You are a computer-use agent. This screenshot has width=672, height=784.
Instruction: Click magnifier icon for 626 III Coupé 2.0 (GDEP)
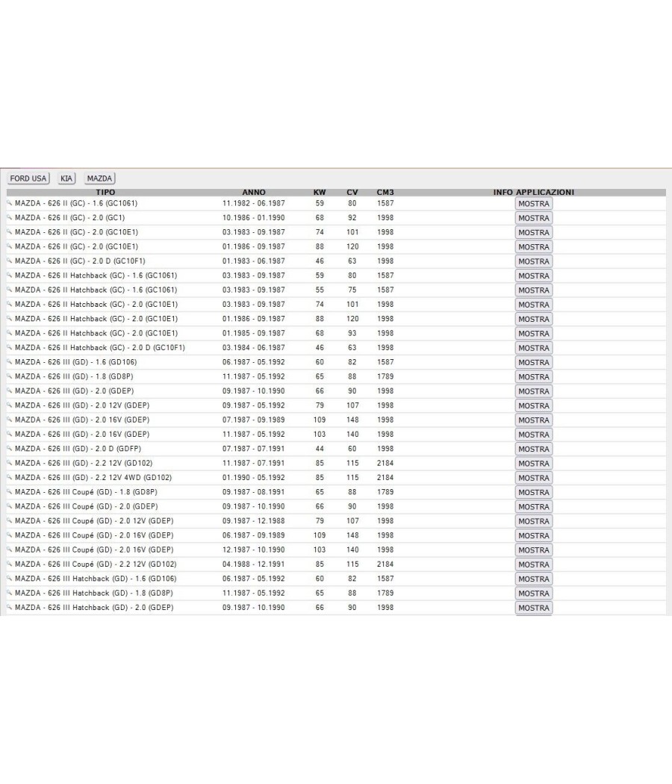point(10,506)
